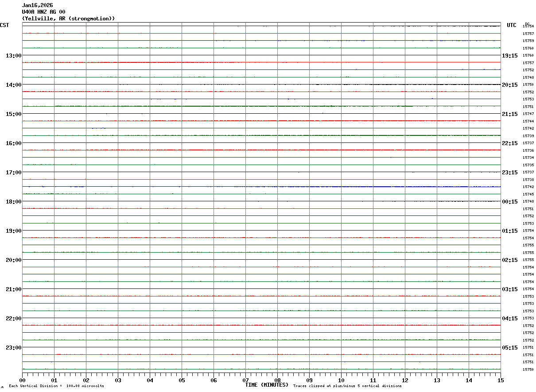
Task: Click the UTC timezone header
Action: 512,25
